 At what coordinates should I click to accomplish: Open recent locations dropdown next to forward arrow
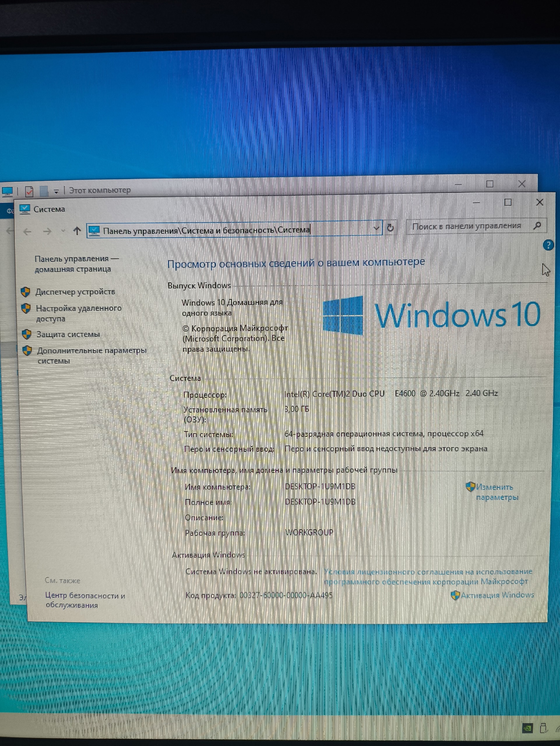click(63, 231)
